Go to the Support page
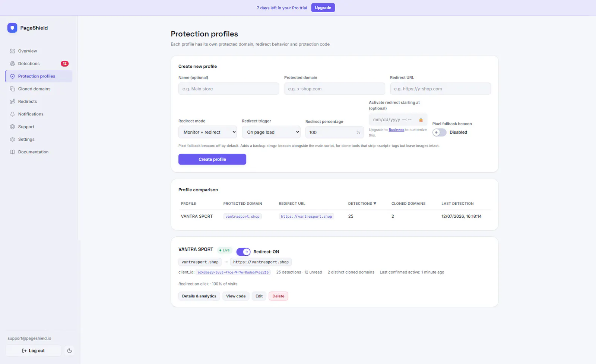Image resolution: width=596 pixels, height=364 pixels. tap(39, 127)
